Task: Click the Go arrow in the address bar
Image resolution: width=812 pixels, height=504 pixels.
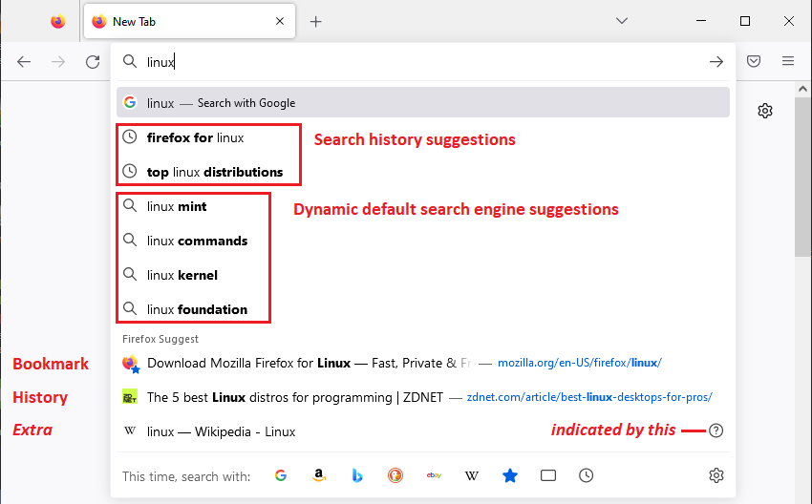Action: (716, 62)
